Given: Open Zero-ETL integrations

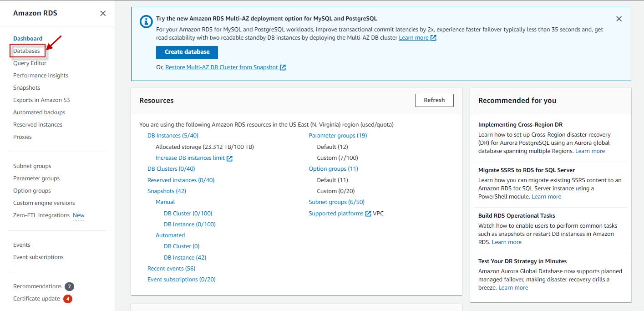Looking at the screenshot, I should (x=41, y=215).
